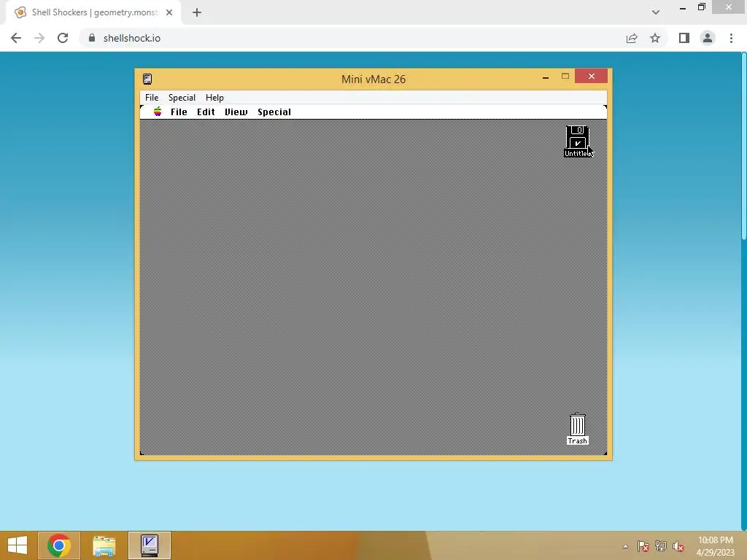Open the Windows Start menu
This screenshot has height=560, width=747.
click(18, 545)
